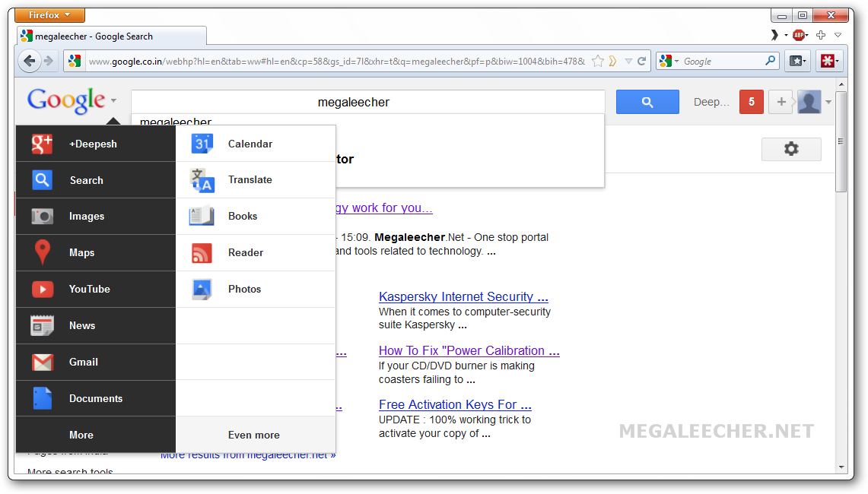Click the blue search button

click(647, 102)
